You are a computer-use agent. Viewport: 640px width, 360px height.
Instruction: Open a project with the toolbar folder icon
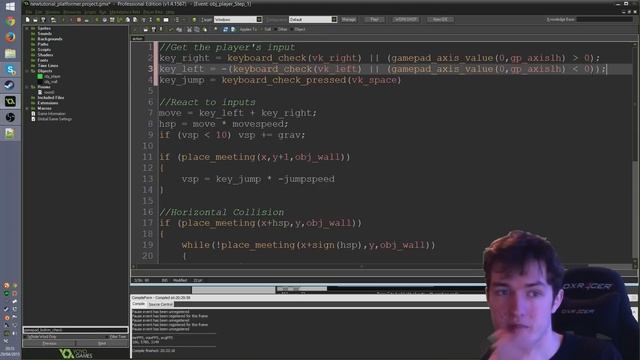36,20
